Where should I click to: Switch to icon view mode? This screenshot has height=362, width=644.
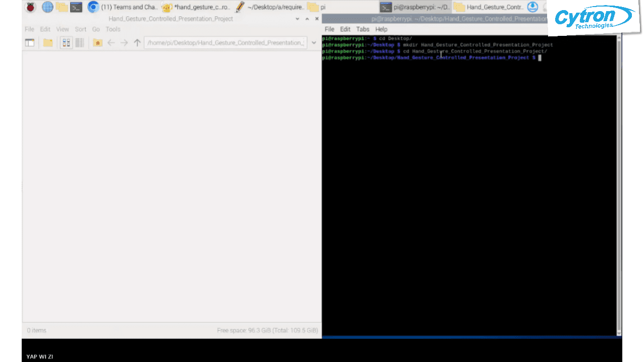pos(66,43)
